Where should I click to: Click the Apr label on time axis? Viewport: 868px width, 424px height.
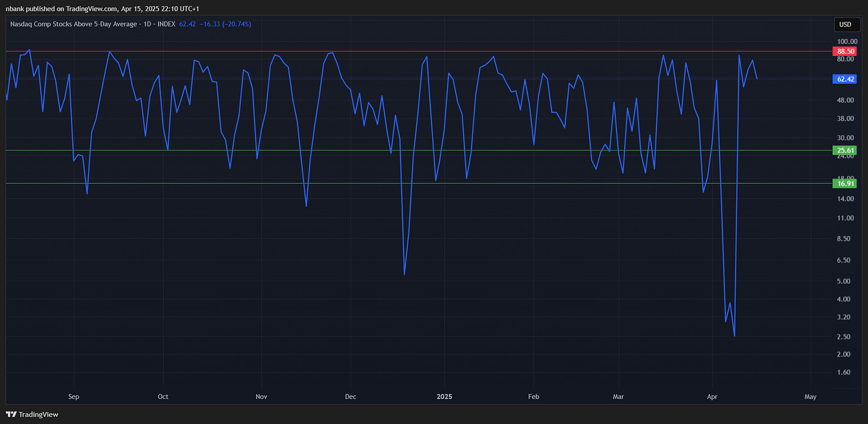tap(712, 396)
